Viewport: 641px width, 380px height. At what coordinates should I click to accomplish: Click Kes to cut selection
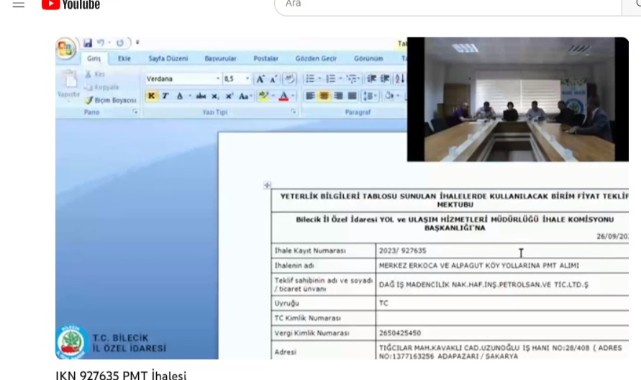coord(95,74)
